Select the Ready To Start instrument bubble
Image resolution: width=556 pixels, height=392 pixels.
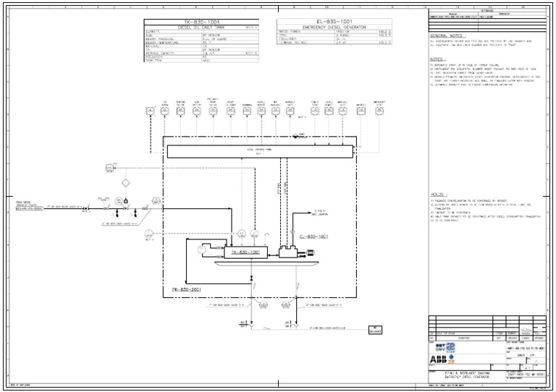[x=231, y=111]
